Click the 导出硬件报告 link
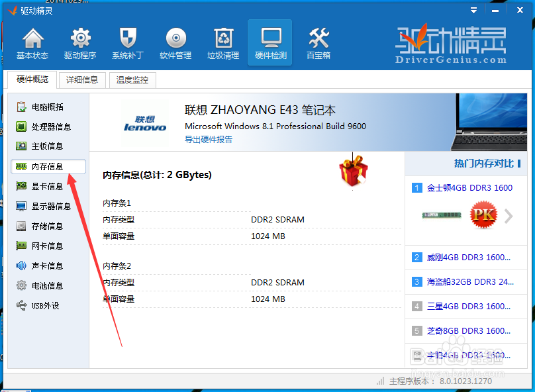535x392 pixels. [209, 139]
